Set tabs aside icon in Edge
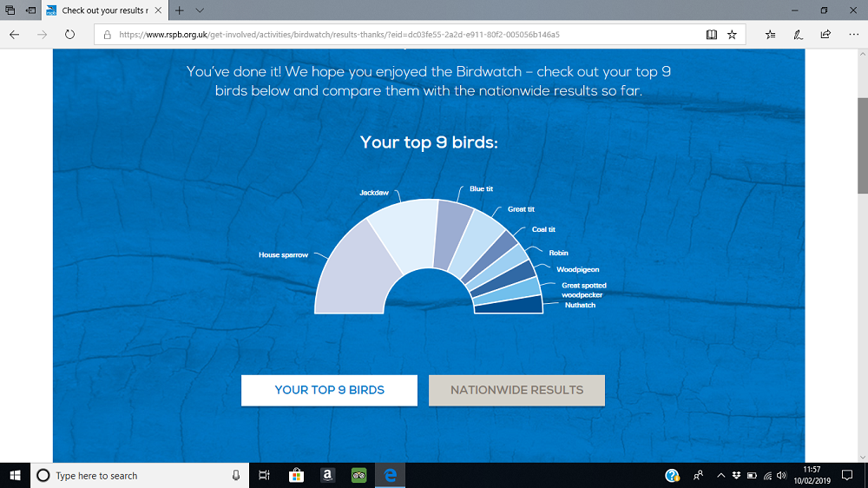This screenshot has height=488, width=868. tap(31, 10)
